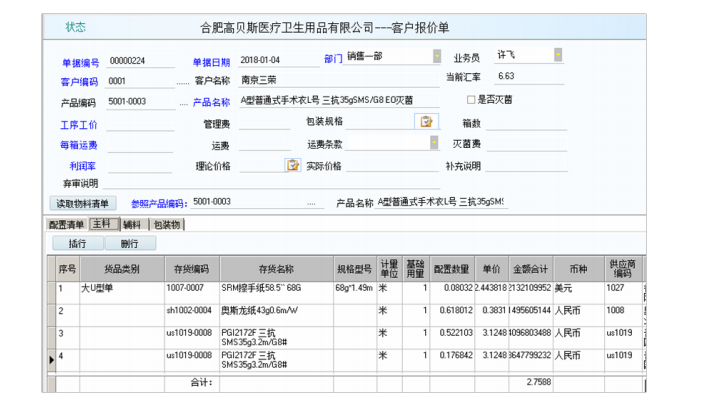This screenshot has width=703, height=405.
Task: Select cell SRM擦手纸58.5" 68G
Action: 276,293
